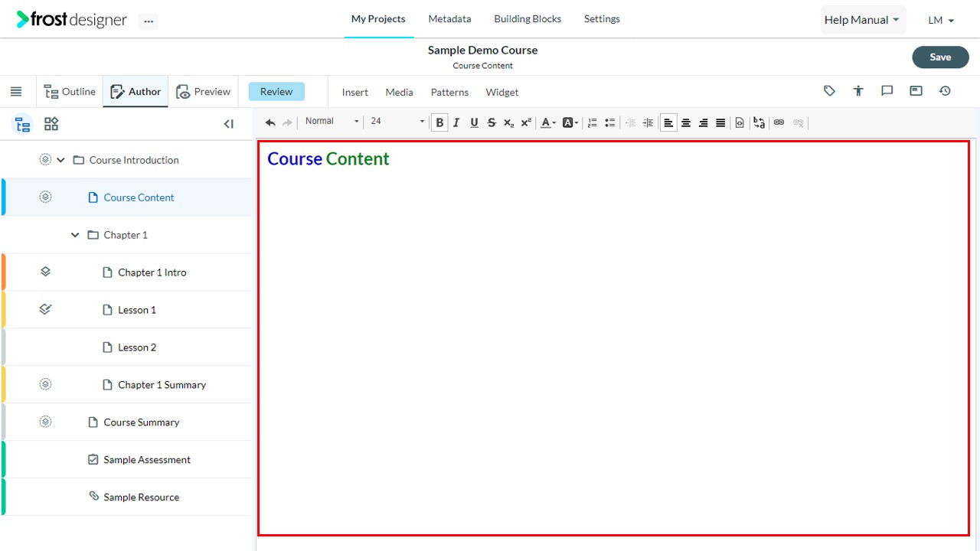Increase indent of the paragraph

[x=648, y=122]
